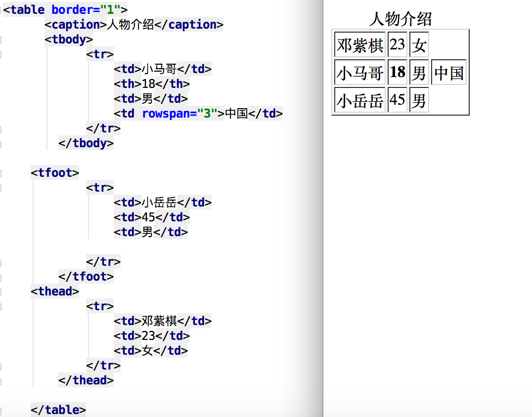Click the border attribute value "1"
This screenshot has width=532, height=417.
coord(111,9)
